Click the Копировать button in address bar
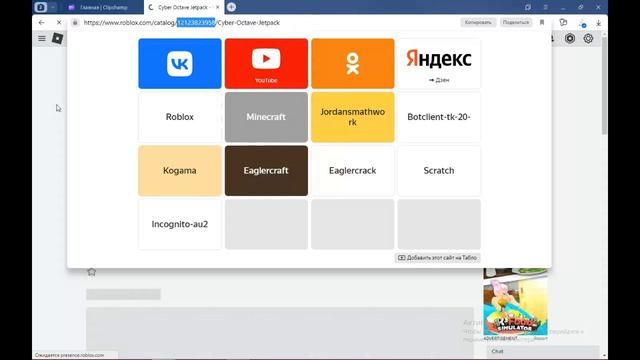This screenshot has height=360, width=640. pos(478,22)
